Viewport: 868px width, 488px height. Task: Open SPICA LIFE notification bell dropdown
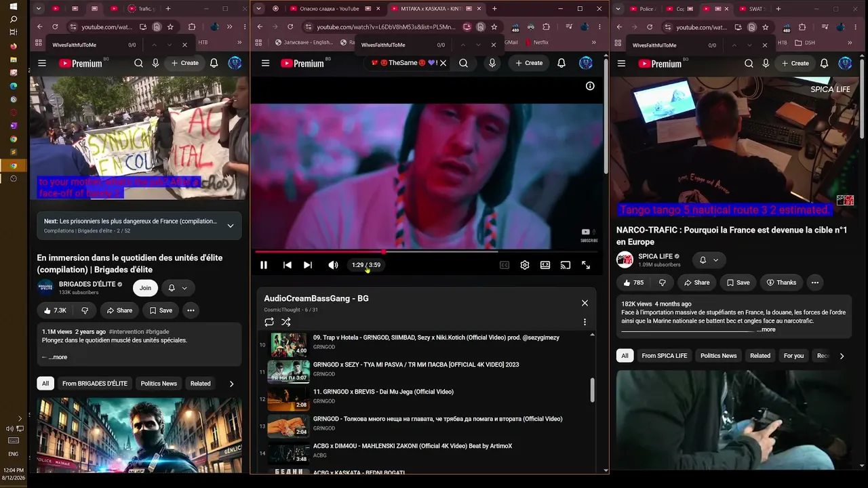tap(709, 260)
